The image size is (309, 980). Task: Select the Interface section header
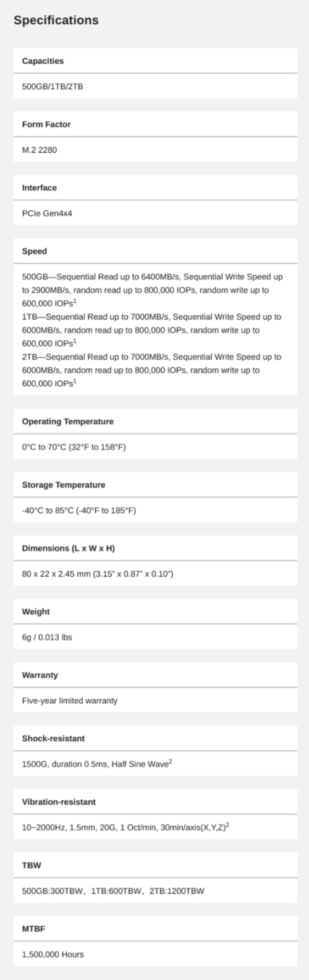pyautogui.click(x=40, y=188)
